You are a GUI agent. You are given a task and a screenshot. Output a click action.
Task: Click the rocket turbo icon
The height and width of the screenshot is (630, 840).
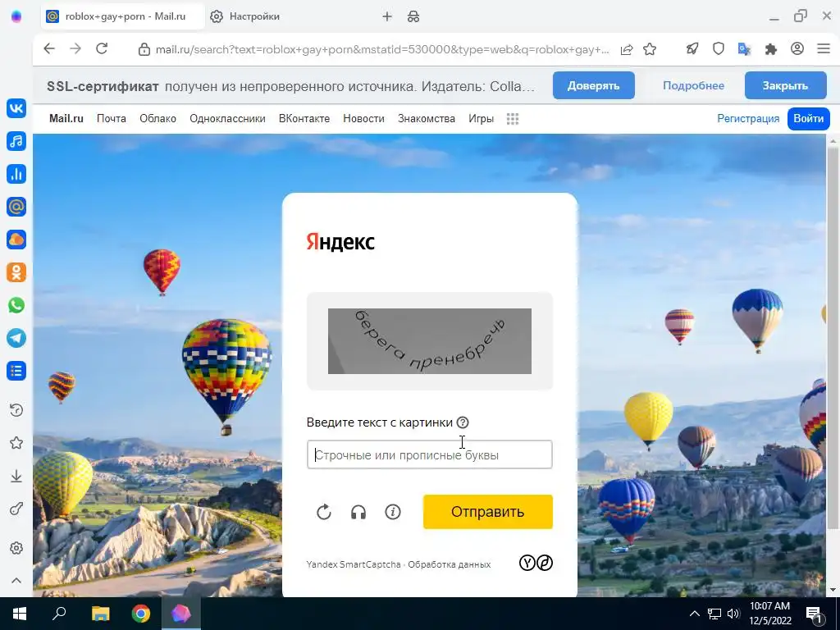(x=692, y=48)
